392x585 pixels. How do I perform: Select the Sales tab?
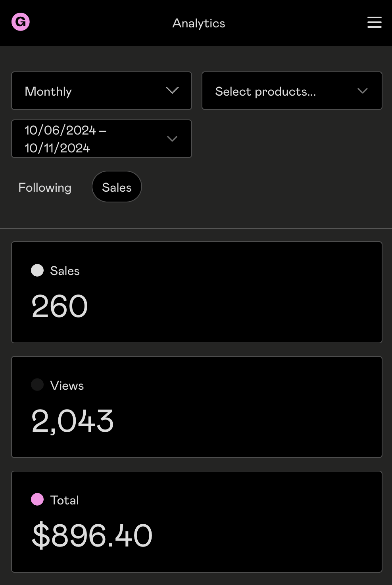click(117, 187)
